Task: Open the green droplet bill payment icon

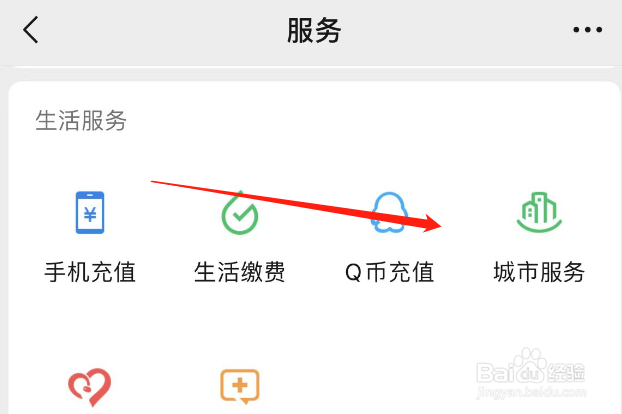Action: click(240, 213)
